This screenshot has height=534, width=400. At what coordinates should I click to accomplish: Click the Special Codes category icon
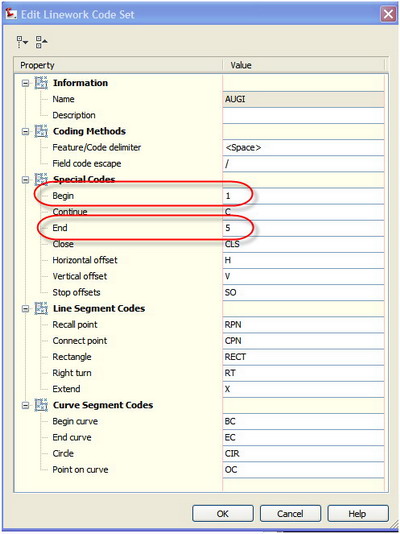point(41,179)
